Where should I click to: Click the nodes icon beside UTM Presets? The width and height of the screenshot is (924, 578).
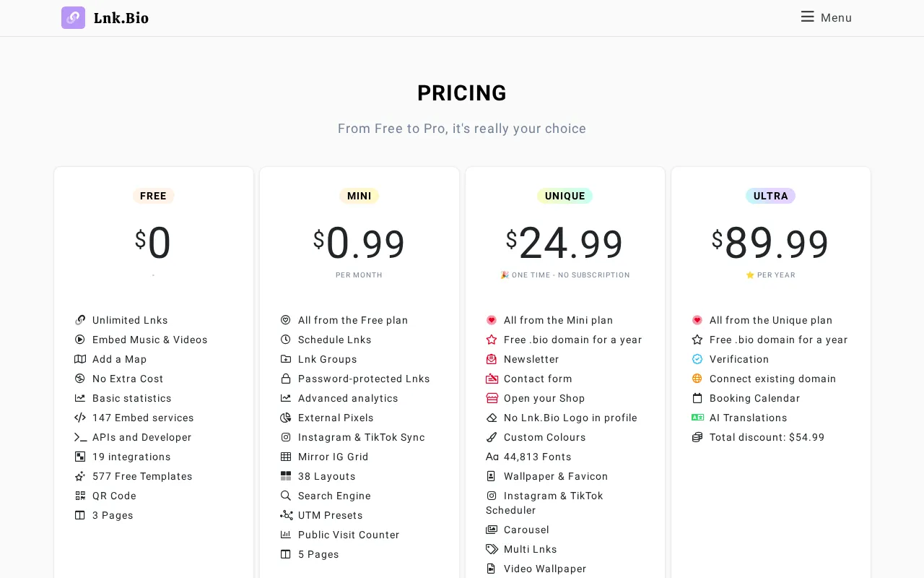pyautogui.click(x=286, y=515)
